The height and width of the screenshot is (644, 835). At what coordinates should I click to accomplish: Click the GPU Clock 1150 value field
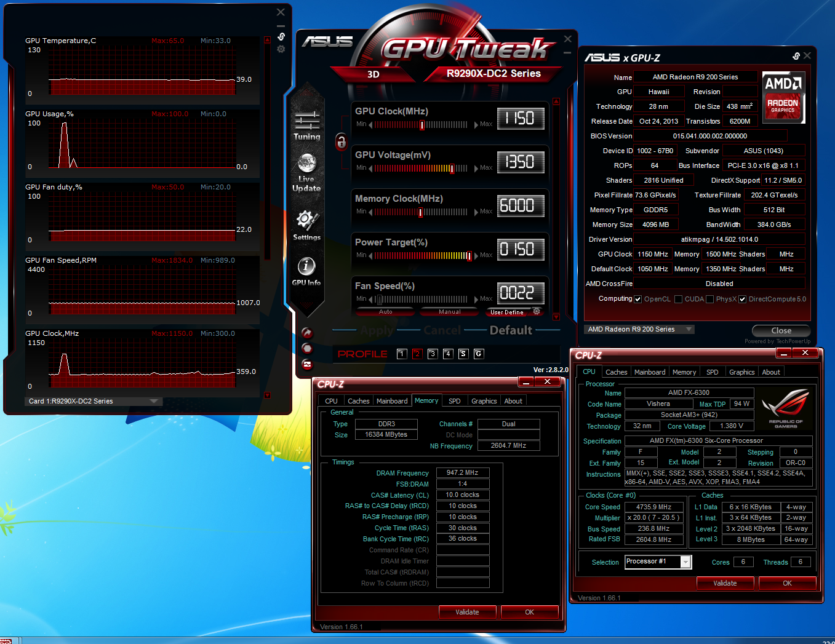click(521, 118)
